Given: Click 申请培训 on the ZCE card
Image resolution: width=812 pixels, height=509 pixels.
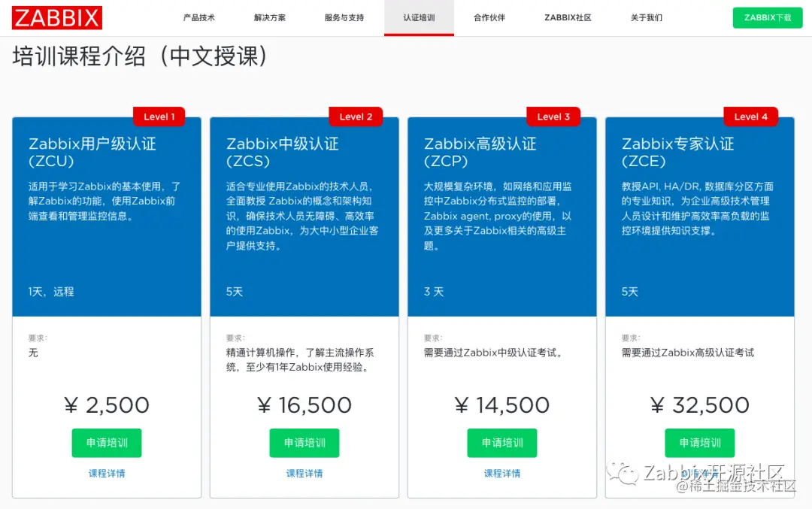Looking at the screenshot, I should (699, 443).
